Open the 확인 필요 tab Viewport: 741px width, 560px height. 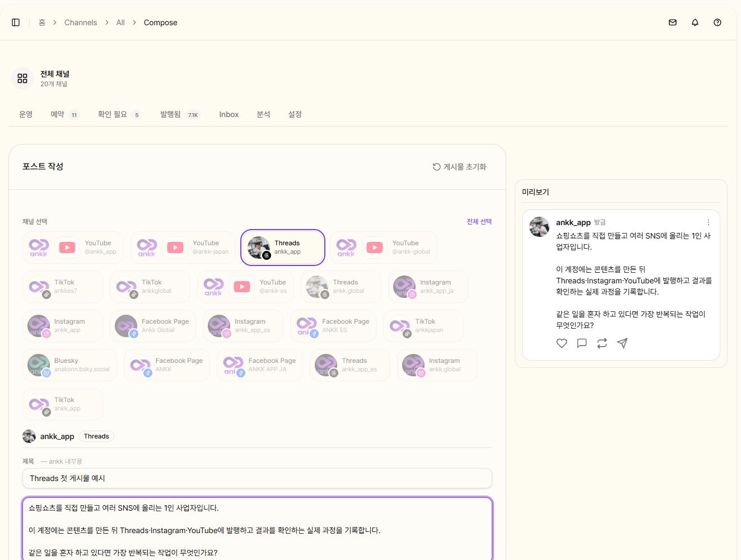(119, 114)
